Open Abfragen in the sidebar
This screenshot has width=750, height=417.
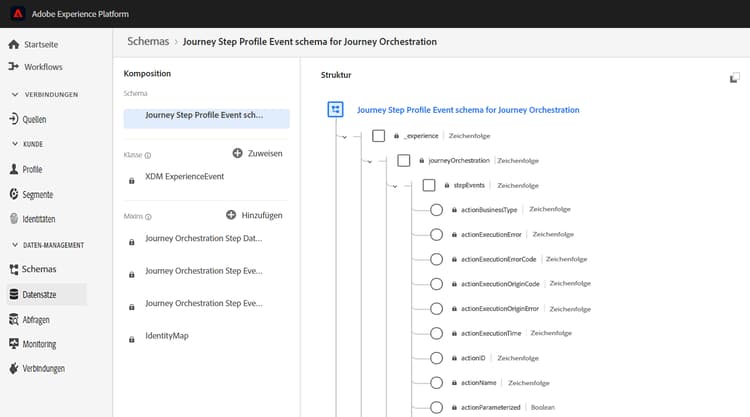click(x=35, y=319)
